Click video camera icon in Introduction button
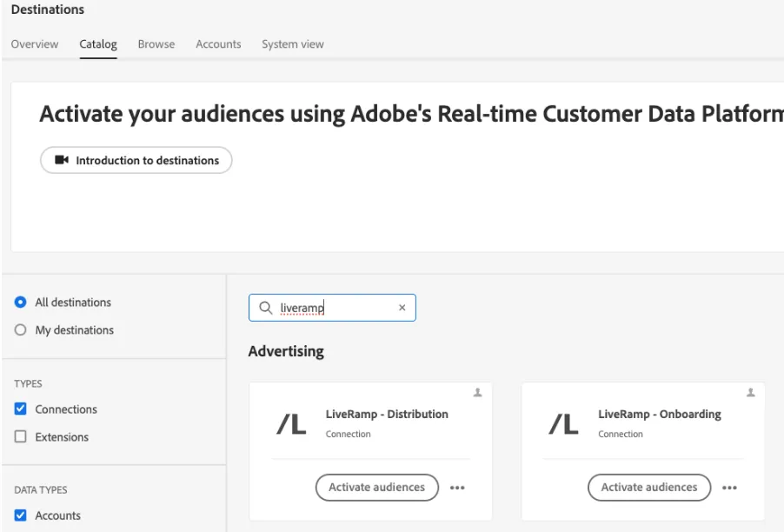The width and height of the screenshot is (784, 532). tap(62, 160)
